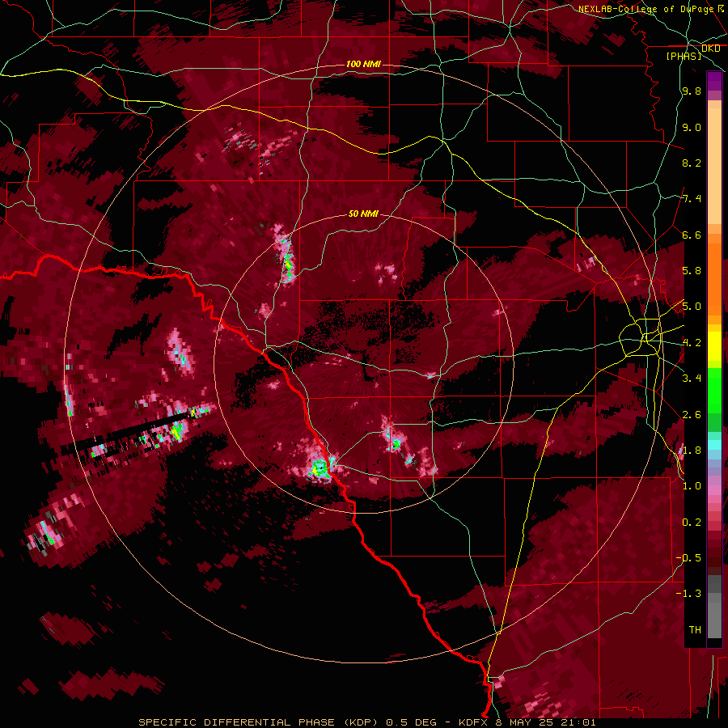Select the 5.0 value on the color scale

(692, 307)
